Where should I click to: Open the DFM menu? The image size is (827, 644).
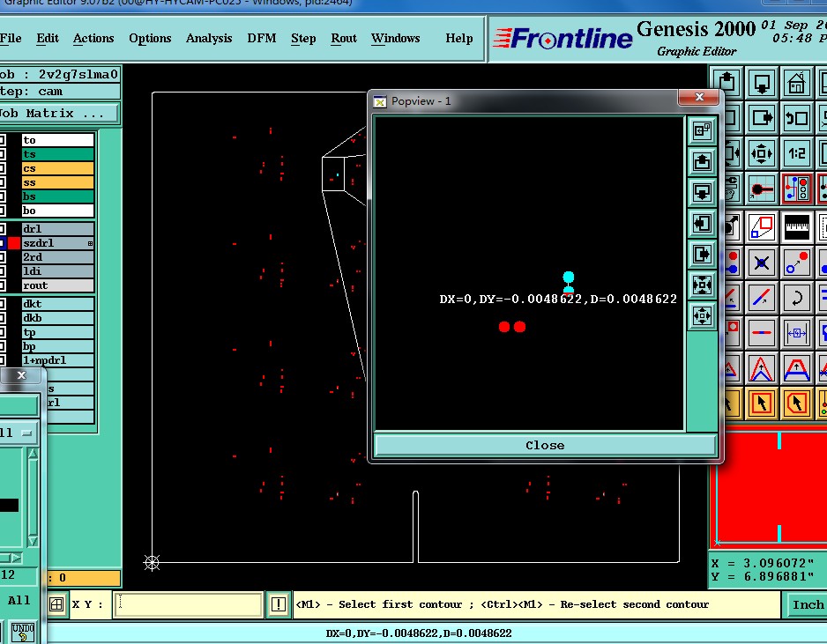[262, 39]
